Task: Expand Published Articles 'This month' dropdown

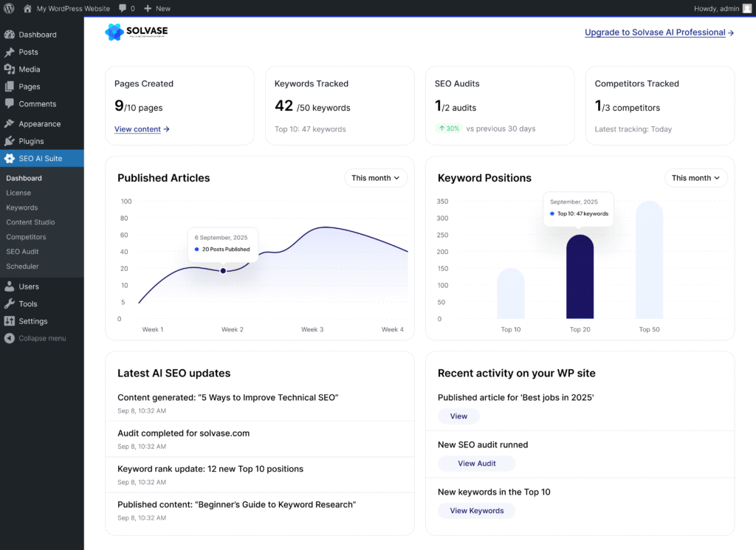Action: [x=376, y=178]
